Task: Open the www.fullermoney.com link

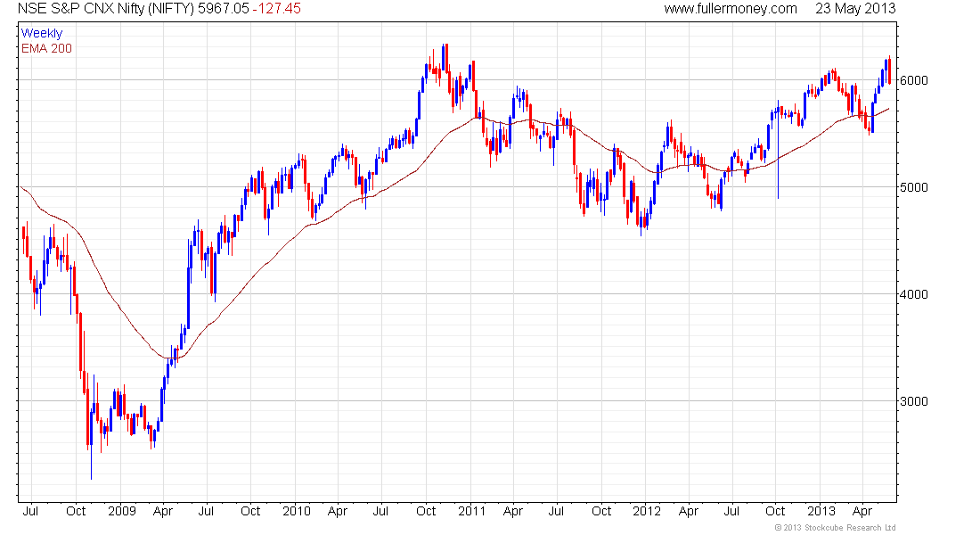Action: (731, 9)
